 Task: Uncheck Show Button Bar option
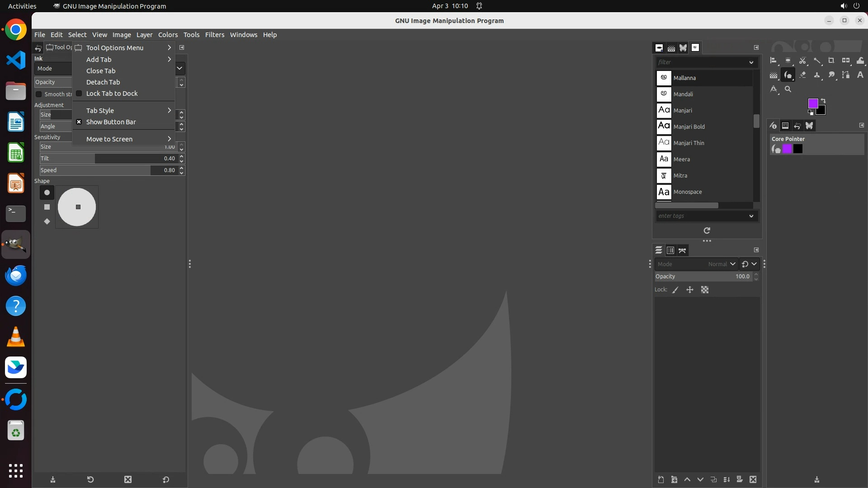[111, 122]
